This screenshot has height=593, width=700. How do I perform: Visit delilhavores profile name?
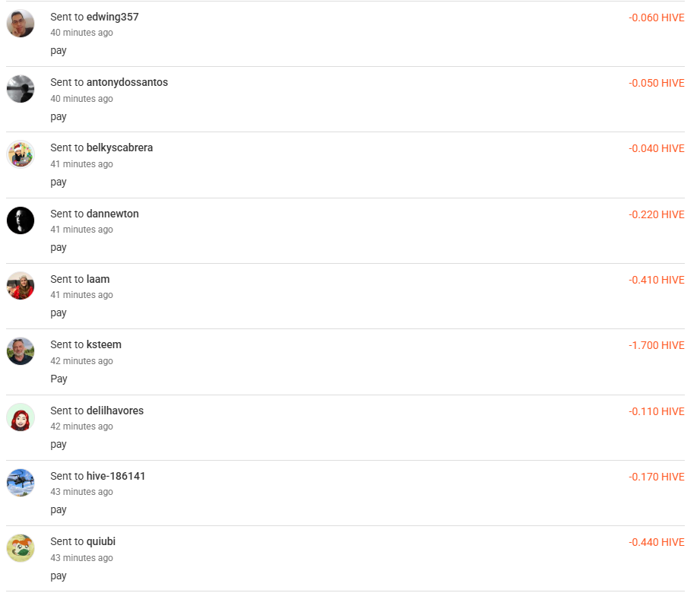pyautogui.click(x=115, y=411)
